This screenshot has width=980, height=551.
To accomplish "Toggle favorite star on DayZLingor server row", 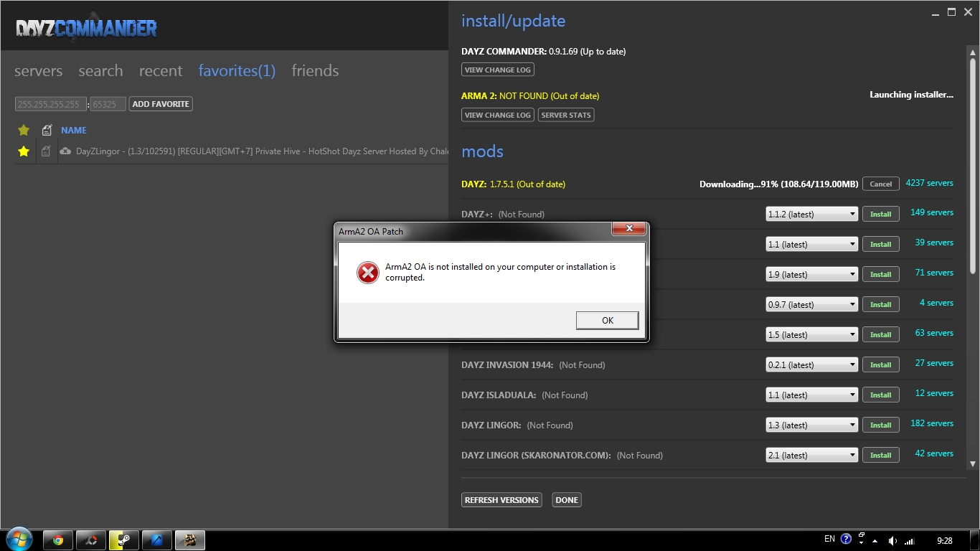I will [x=24, y=151].
